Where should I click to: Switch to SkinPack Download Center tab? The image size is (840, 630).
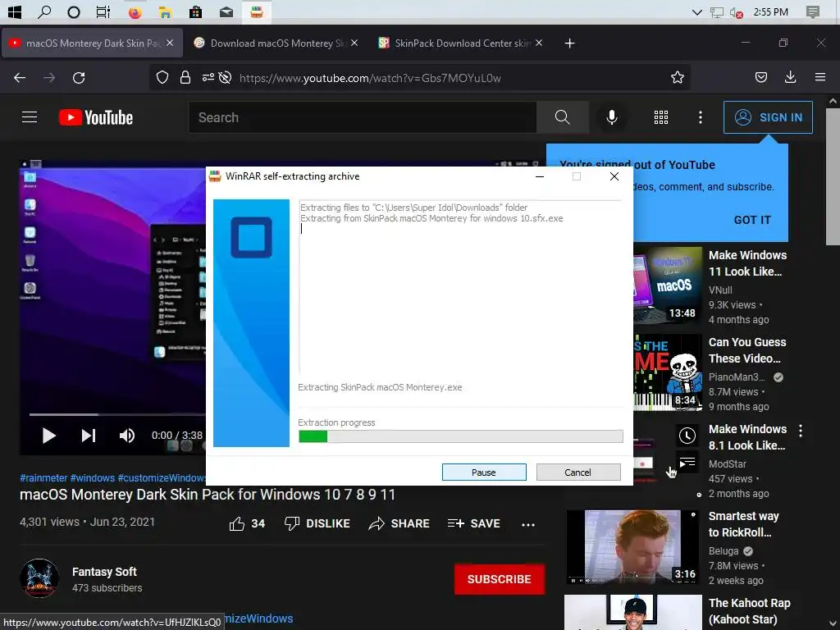[461, 43]
